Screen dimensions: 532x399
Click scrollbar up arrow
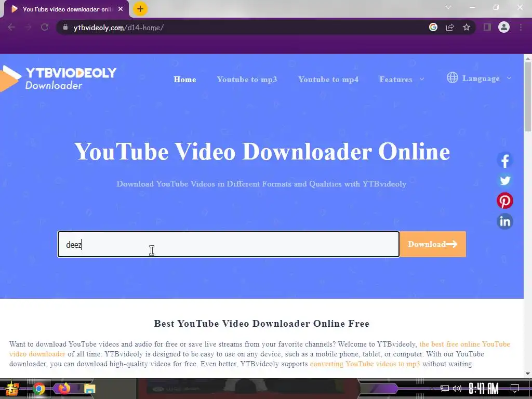[528, 58]
